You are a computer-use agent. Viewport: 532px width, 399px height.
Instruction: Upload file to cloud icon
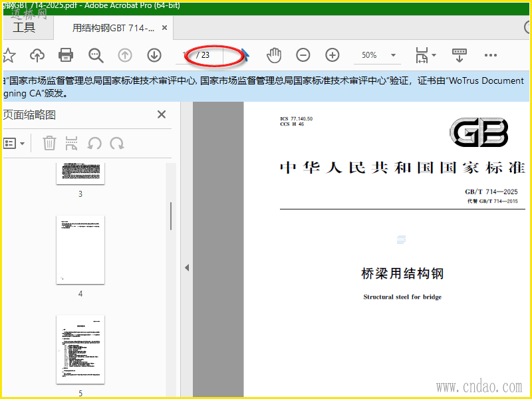37,55
